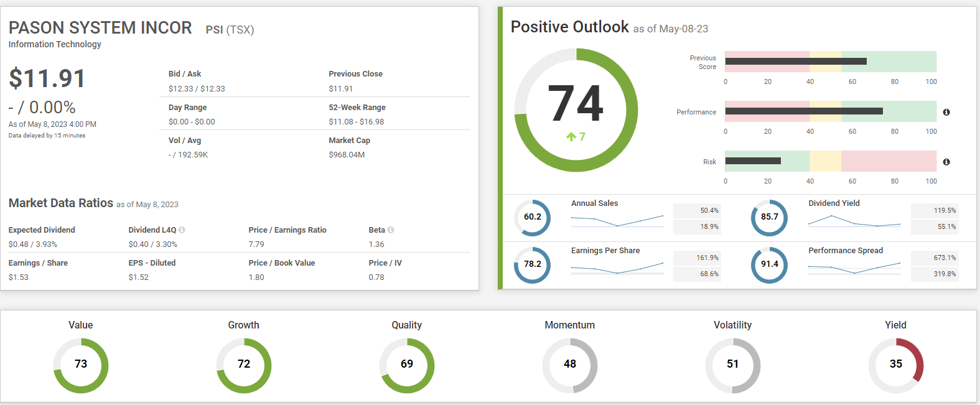980x405 pixels.
Task: Click the PASON SYSTEM INCOR heading
Action: tap(100, 28)
